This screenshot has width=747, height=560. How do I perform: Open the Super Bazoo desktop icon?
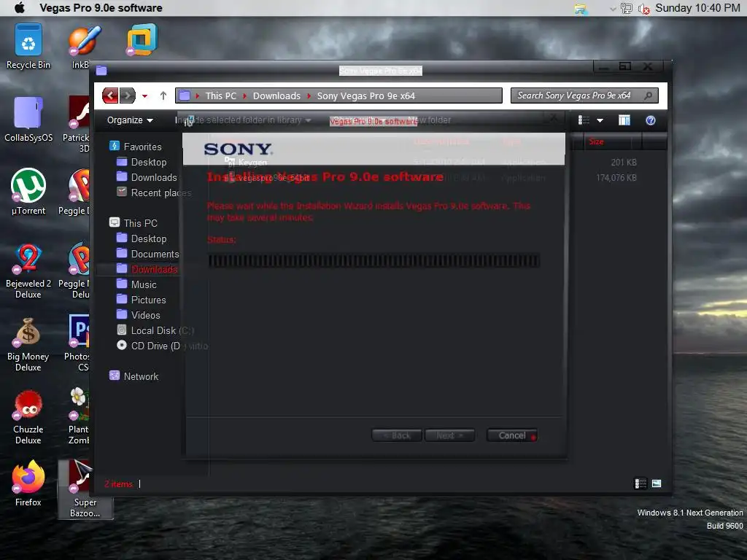coord(85,489)
